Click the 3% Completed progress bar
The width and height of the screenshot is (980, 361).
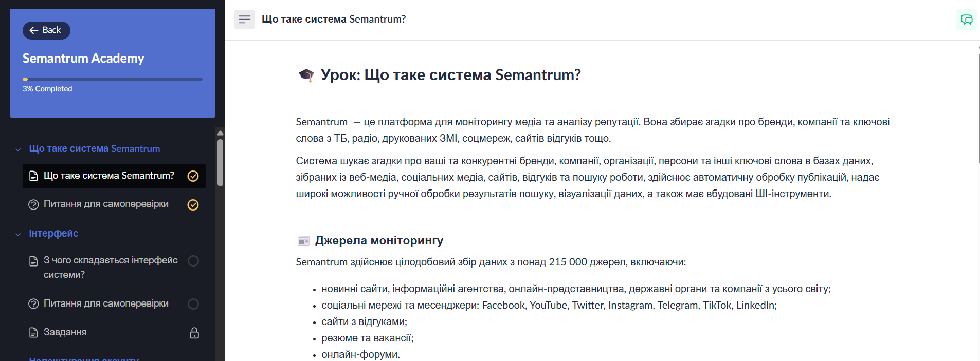coord(113,79)
